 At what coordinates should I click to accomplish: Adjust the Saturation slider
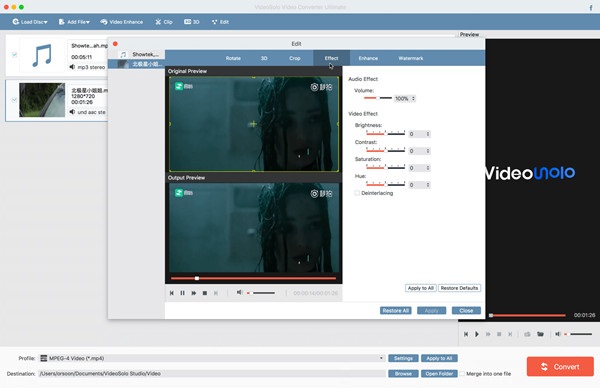(x=385, y=167)
